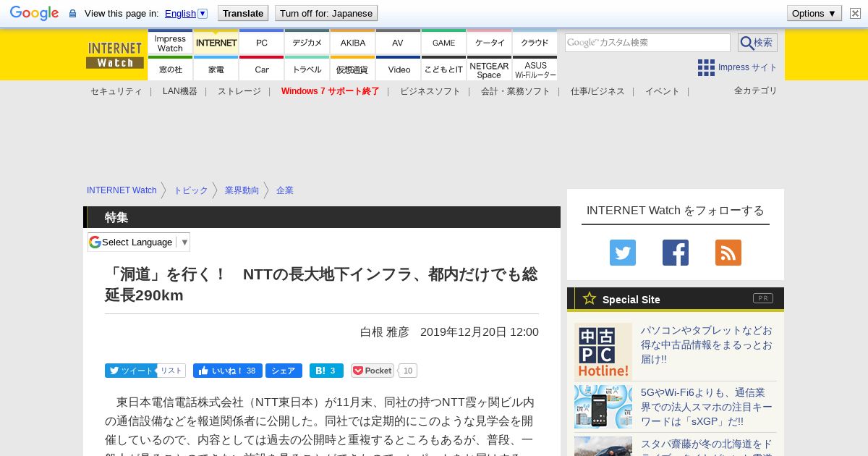This screenshot has height=456, width=868.
Task: Open the Select Language dropdown
Action: click(139, 242)
